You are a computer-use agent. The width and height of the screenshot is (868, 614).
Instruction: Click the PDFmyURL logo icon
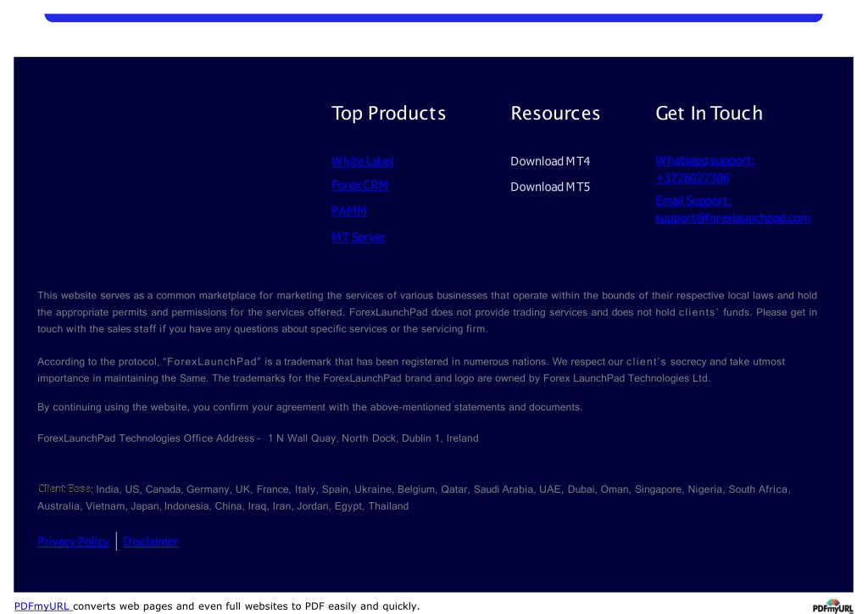pyautogui.click(x=832, y=606)
